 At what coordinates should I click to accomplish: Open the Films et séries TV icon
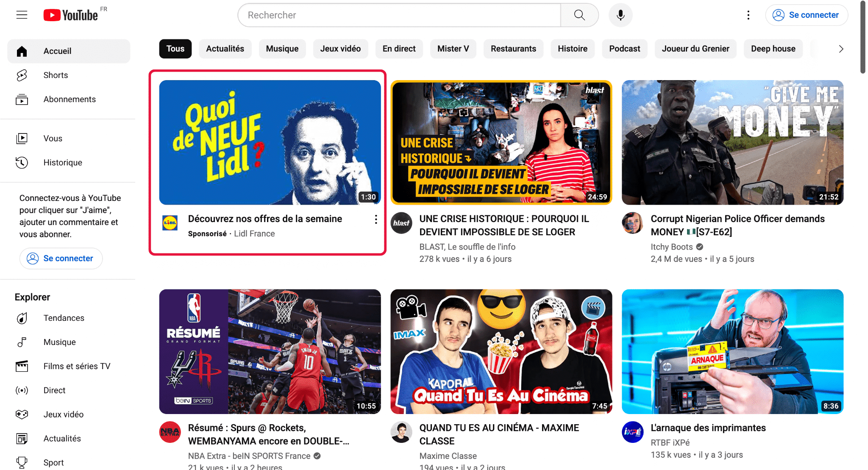click(x=22, y=366)
